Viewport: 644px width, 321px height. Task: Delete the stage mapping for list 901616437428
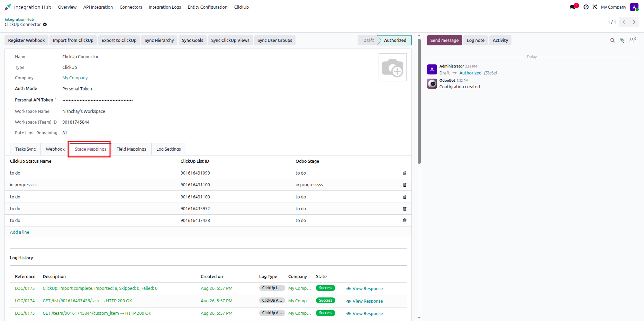pyautogui.click(x=405, y=221)
